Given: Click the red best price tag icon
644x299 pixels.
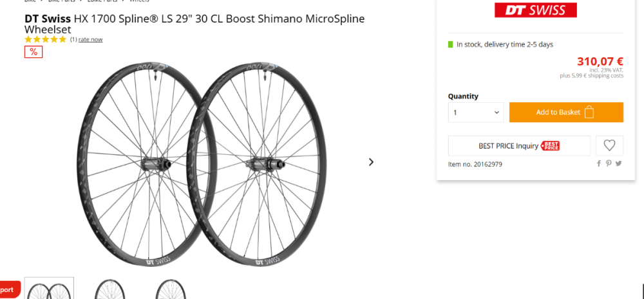Looking at the screenshot, I should (550, 146).
